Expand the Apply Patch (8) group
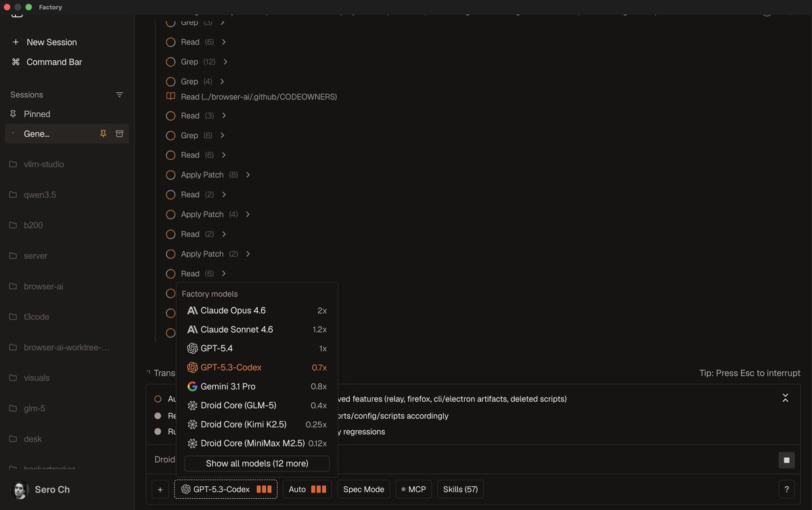This screenshot has width=812, height=510. (208, 175)
